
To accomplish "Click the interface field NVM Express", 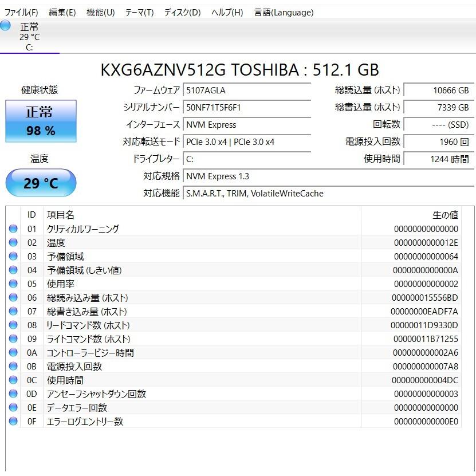I will point(247,125).
